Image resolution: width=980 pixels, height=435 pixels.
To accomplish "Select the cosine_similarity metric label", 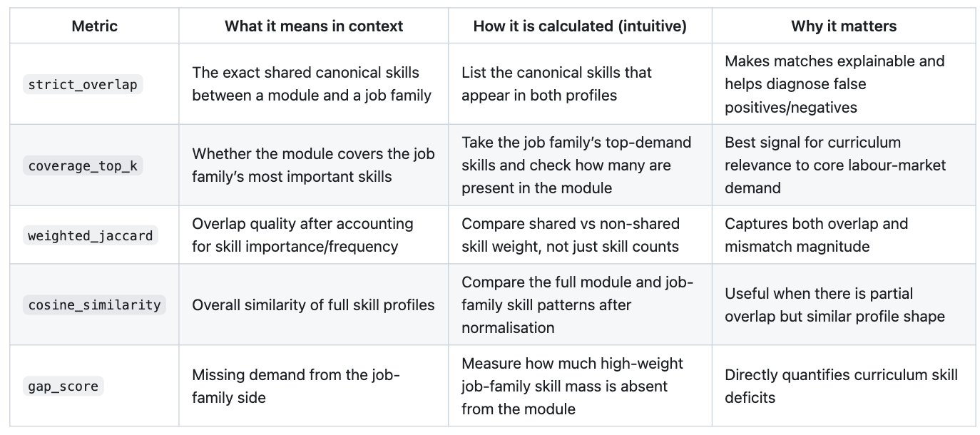I will pyautogui.click(x=94, y=305).
